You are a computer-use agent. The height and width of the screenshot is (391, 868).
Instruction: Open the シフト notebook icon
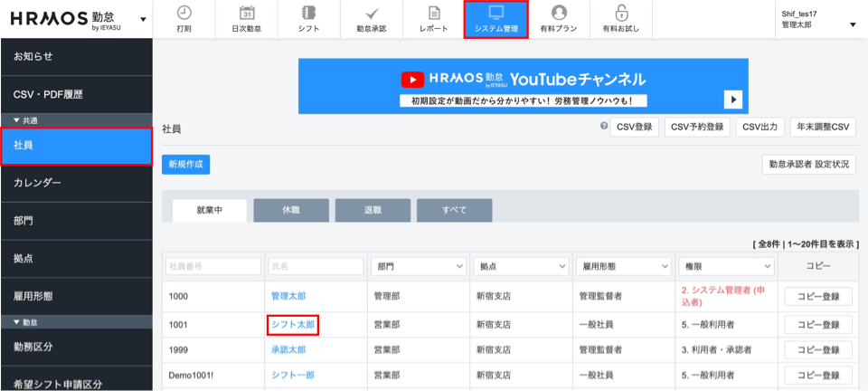tap(308, 14)
